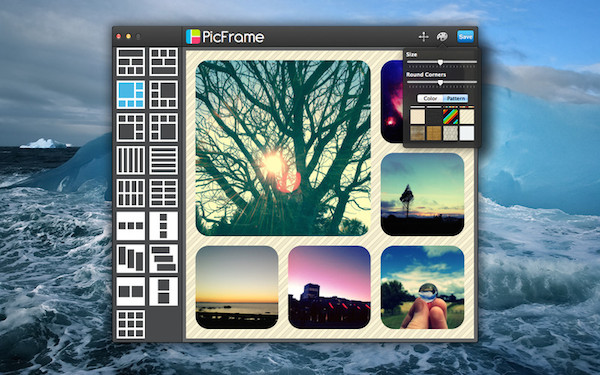Click the Round Corners label

coord(426,74)
